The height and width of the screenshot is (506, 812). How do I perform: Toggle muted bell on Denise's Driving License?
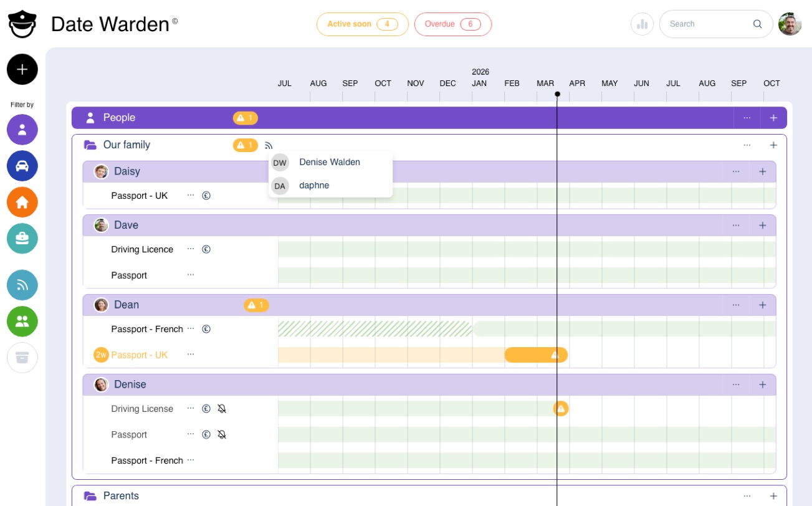pyautogui.click(x=221, y=409)
